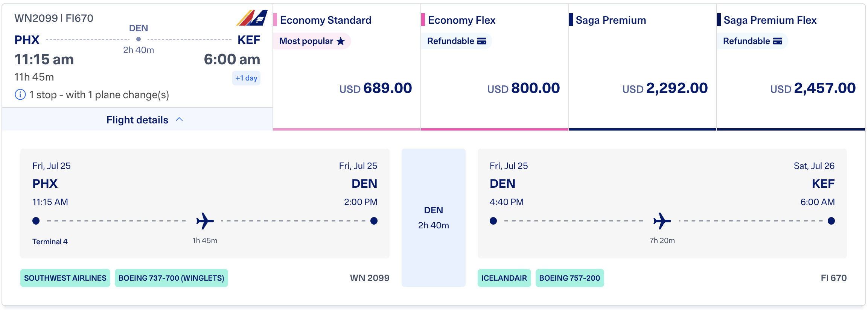Collapse the Flight details section

(137, 120)
